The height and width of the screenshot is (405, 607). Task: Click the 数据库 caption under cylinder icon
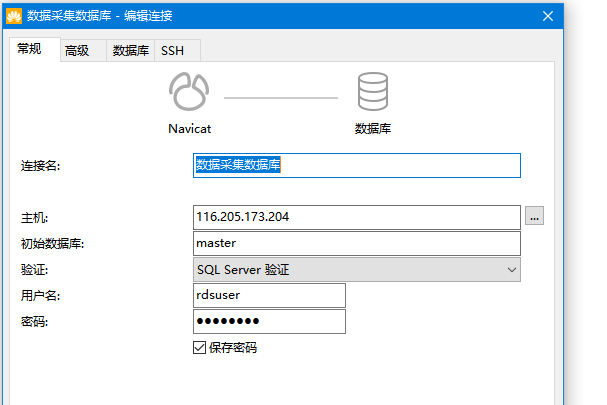coord(373,129)
